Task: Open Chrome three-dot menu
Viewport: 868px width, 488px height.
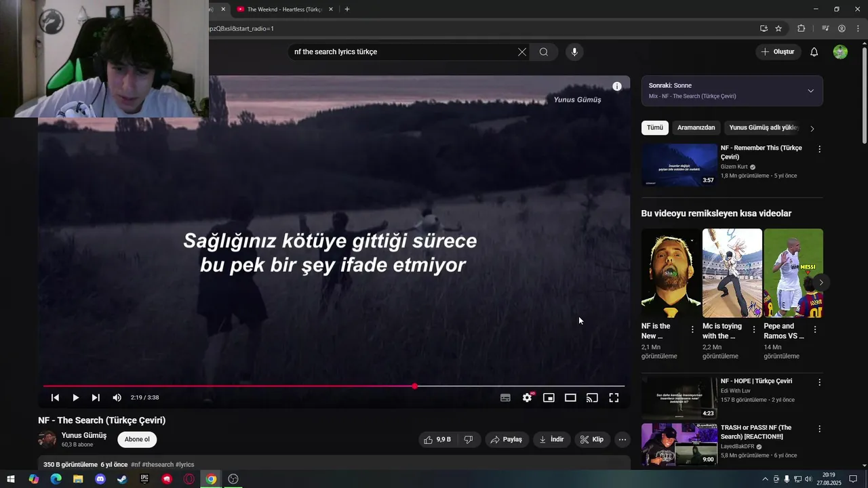Action: 858,28
